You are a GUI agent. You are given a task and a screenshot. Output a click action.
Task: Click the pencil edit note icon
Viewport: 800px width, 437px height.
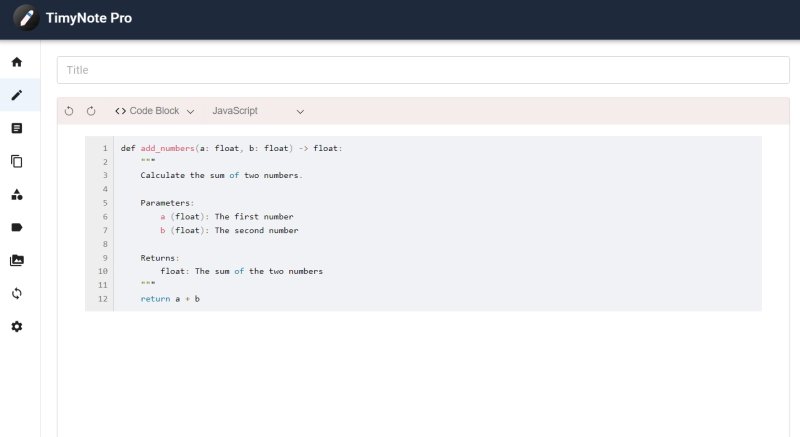click(x=17, y=95)
